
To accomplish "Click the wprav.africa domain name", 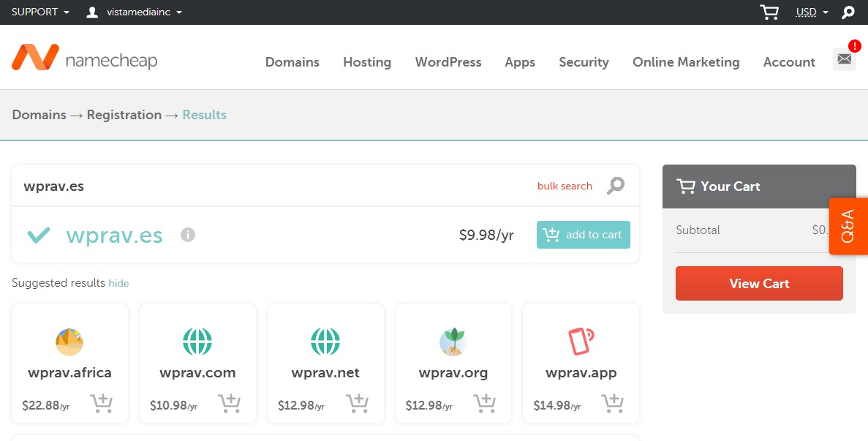I will tap(69, 373).
